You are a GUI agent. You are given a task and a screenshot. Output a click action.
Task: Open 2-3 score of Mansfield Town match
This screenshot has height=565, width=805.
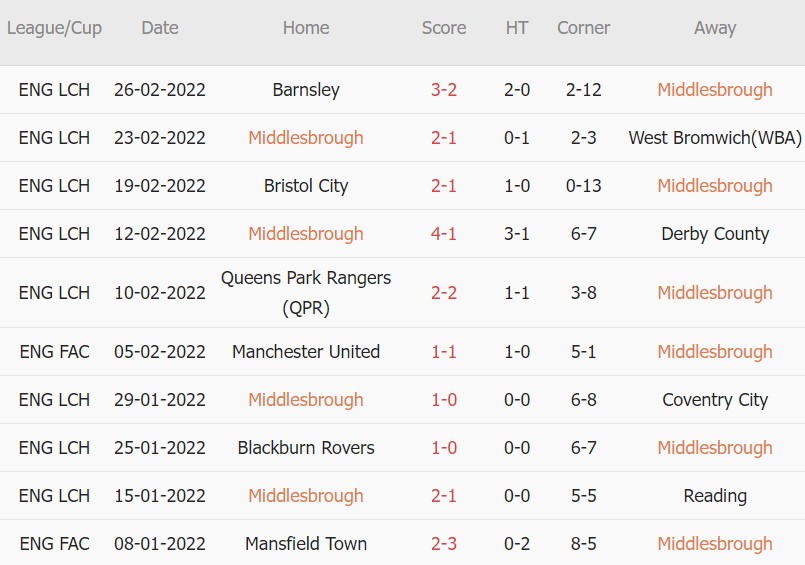(x=444, y=544)
